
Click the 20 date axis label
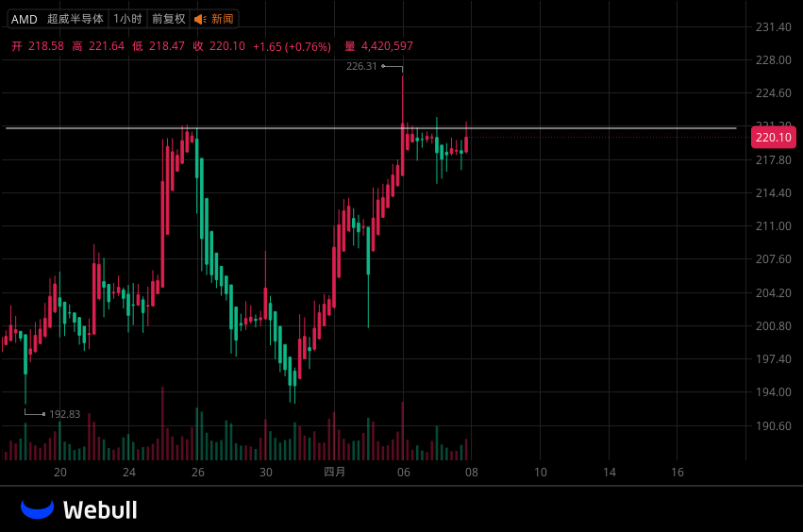pyautogui.click(x=60, y=472)
